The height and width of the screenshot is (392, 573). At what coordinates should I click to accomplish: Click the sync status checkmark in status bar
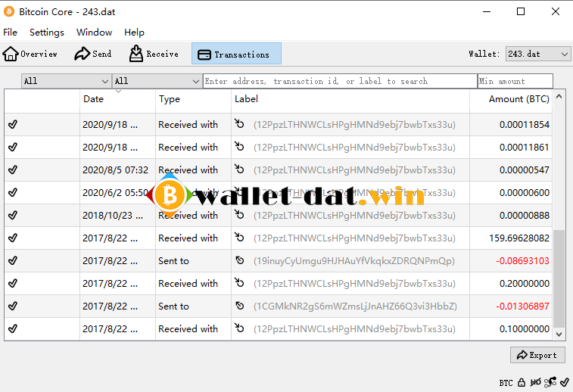564,382
